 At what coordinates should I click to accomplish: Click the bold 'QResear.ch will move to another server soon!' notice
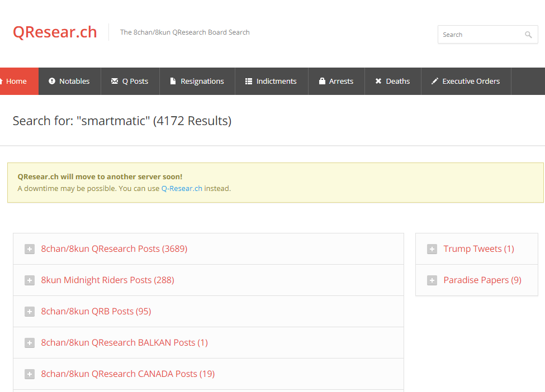click(x=99, y=176)
